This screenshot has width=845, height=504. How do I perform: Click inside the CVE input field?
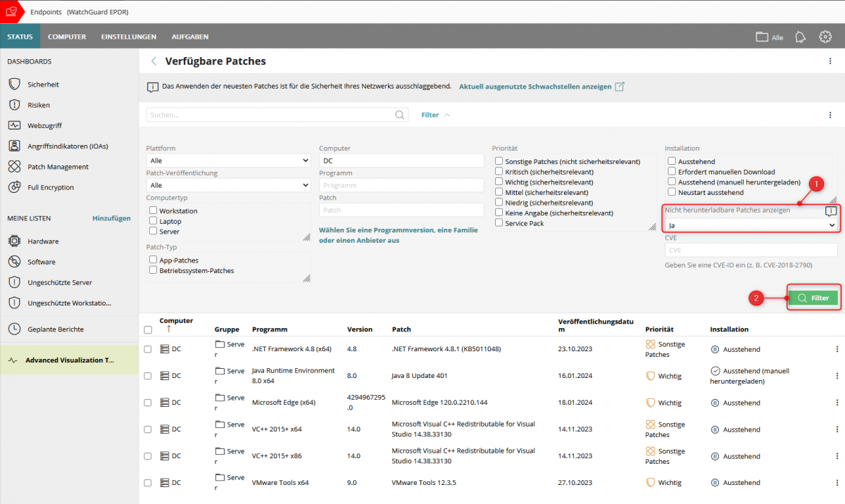coord(750,250)
